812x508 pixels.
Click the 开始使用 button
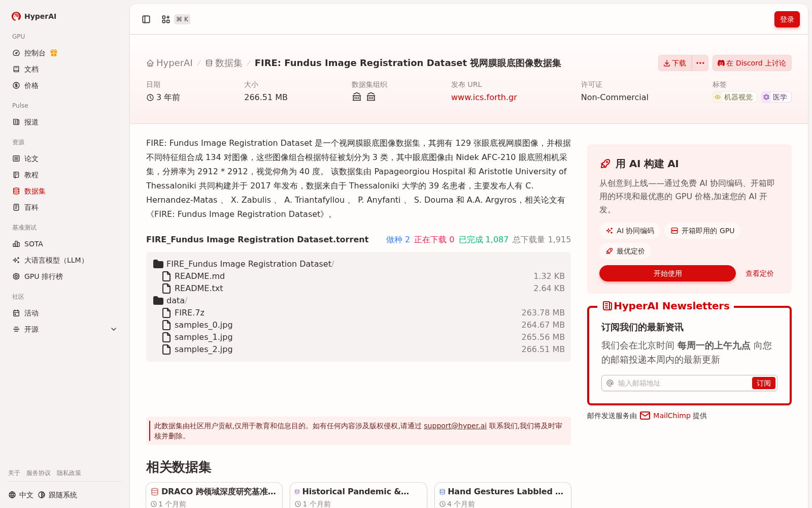tap(667, 273)
